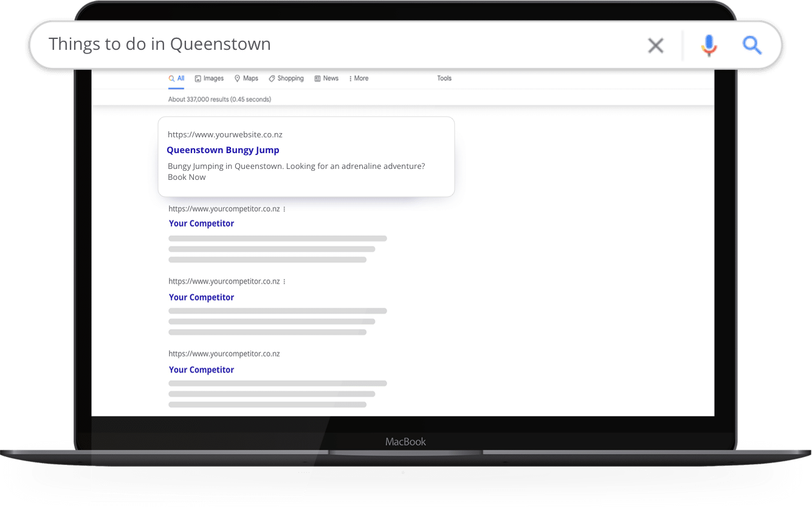Open three-dot menu beside second competitor URL
Viewport: 812px width, 508px height.
(x=284, y=281)
